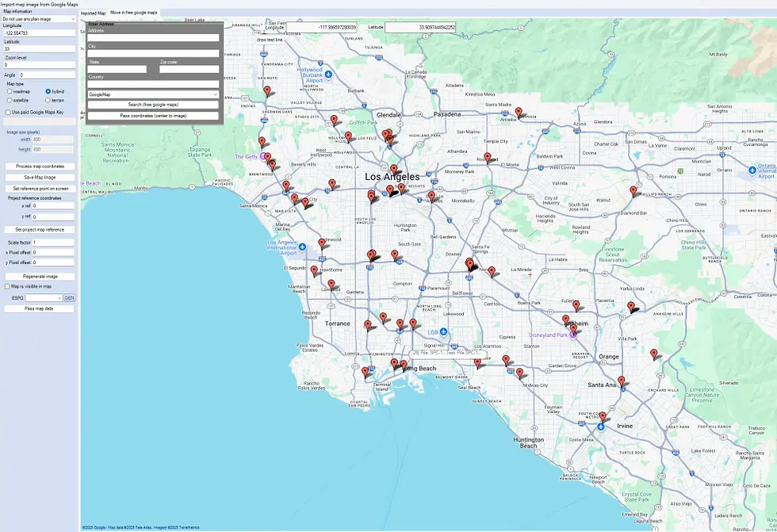Click Save Map Image button
Image resolution: width=777 pixels, height=532 pixels.
click(x=40, y=178)
